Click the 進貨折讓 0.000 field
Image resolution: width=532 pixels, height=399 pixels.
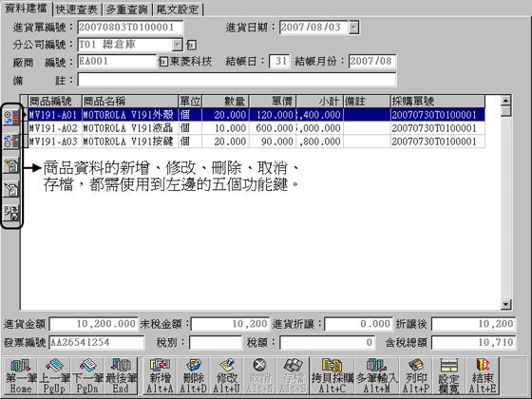point(358,324)
